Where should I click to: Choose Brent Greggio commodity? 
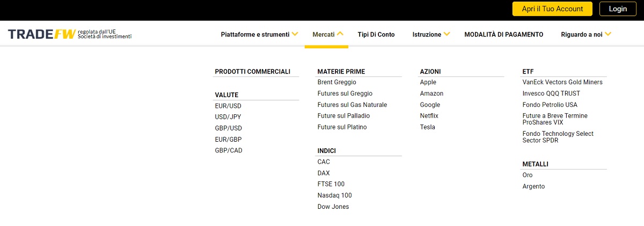point(336,83)
